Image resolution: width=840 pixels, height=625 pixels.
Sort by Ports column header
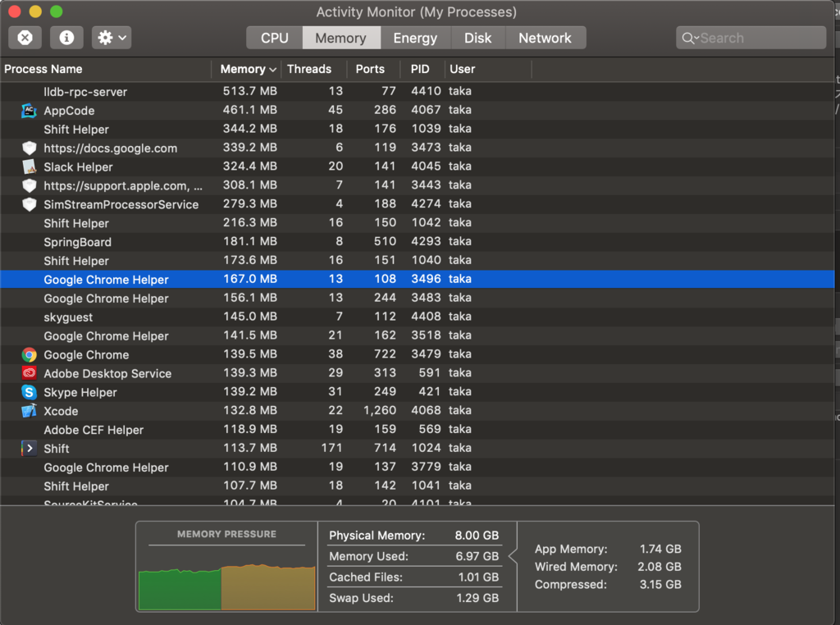tap(373, 69)
